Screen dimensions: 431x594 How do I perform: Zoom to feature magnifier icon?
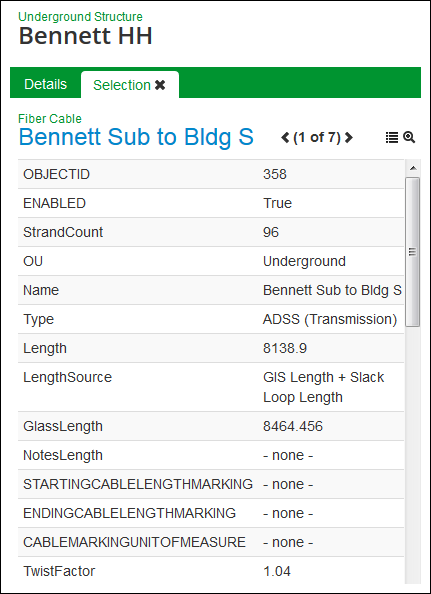[x=409, y=137]
